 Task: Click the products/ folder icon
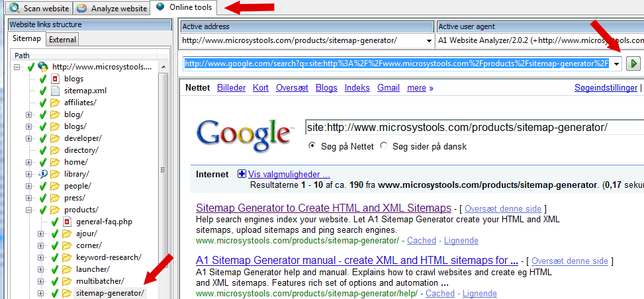[55, 210]
